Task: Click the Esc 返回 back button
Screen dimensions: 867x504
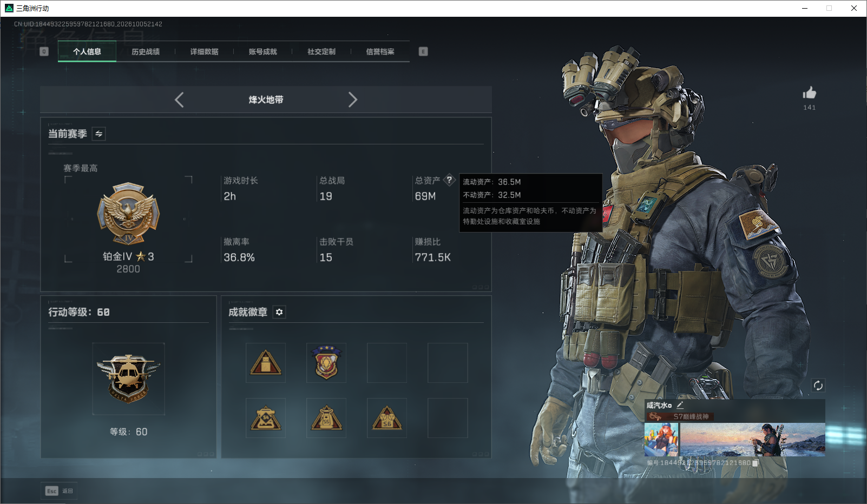Action: [x=59, y=491]
